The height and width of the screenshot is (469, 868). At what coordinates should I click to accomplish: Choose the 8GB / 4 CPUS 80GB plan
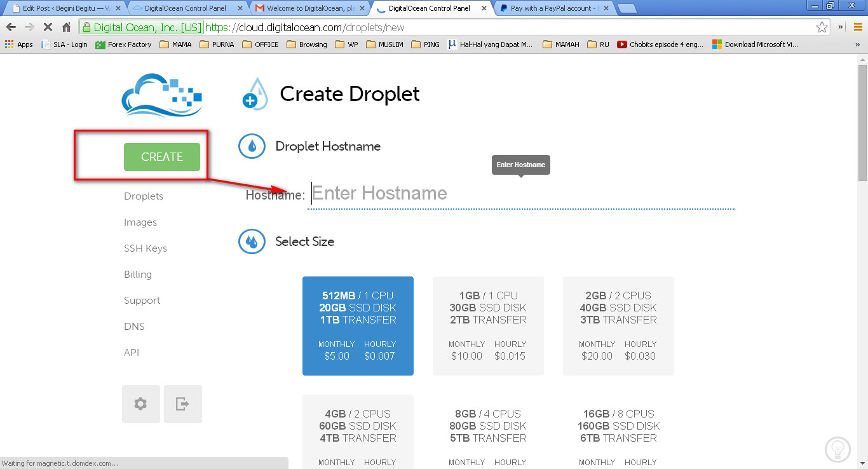tap(488, 432)
